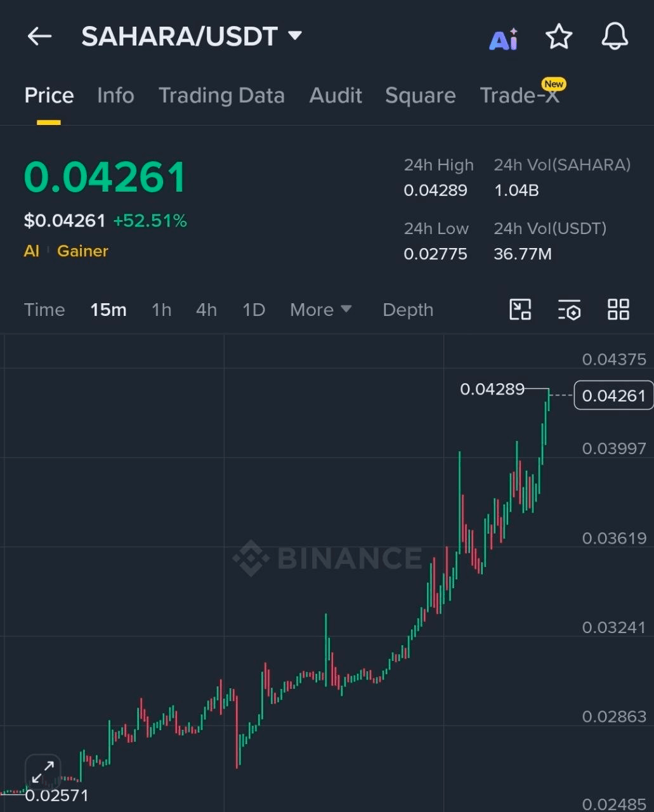This screenshot has height=812, width=654.
Task: Open the AI assistant icon
Action: coord(504,39)
